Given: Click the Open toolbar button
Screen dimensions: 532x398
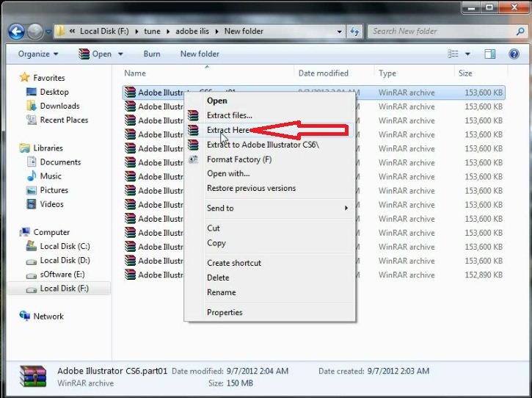Looking at the screenshot, I should 95,54.
